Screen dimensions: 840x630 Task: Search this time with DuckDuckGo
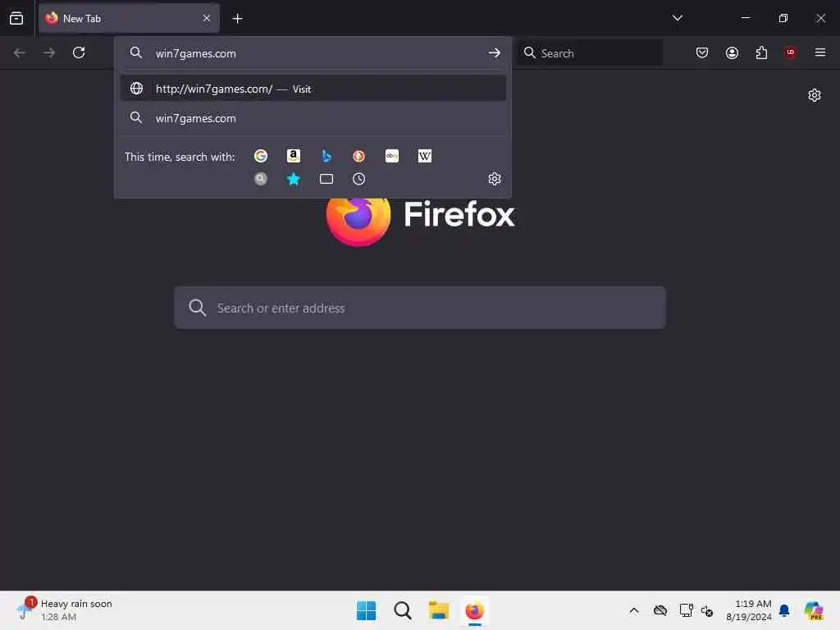click(359, 156)
